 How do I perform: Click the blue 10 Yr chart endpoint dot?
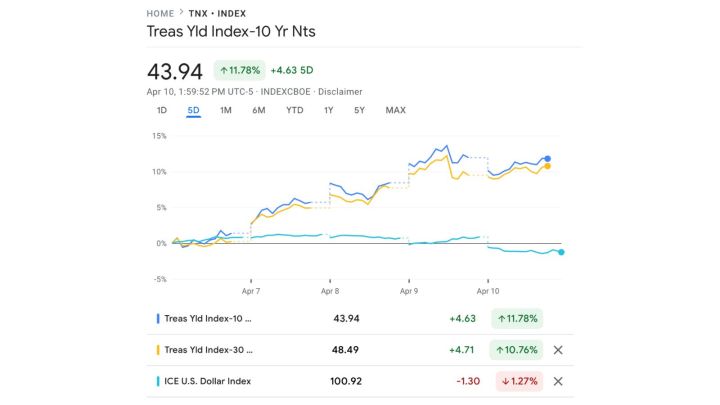(x=547, y=158)
